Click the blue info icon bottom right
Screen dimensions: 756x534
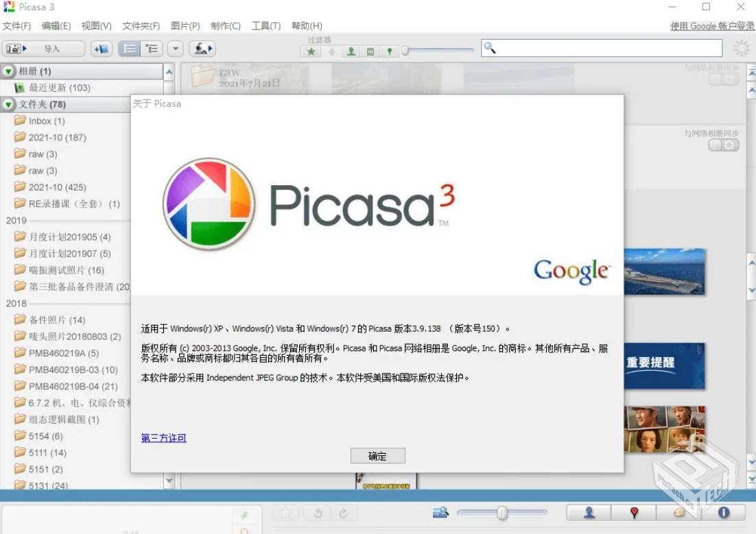tap(724, 513)
